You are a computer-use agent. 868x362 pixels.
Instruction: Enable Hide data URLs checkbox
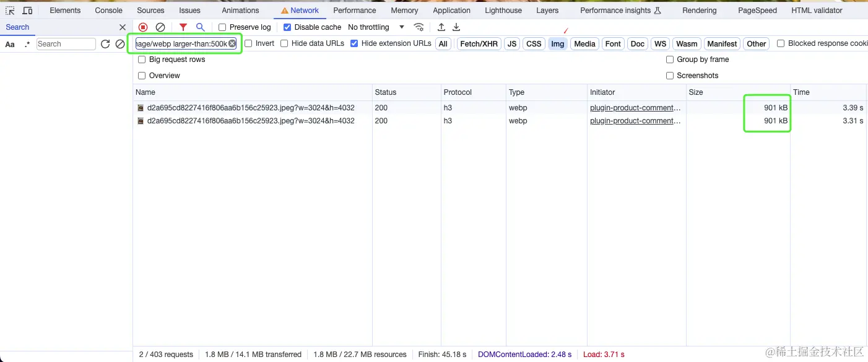[284, 43]
